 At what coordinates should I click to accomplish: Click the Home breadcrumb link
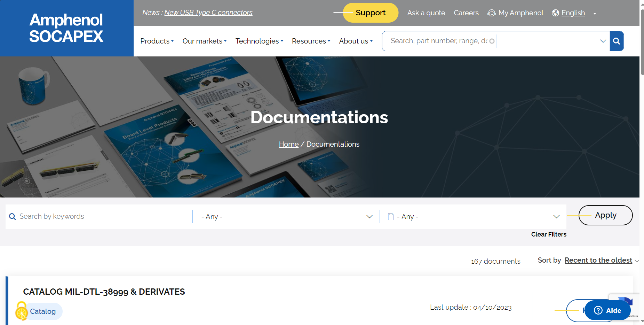point(289,144)
